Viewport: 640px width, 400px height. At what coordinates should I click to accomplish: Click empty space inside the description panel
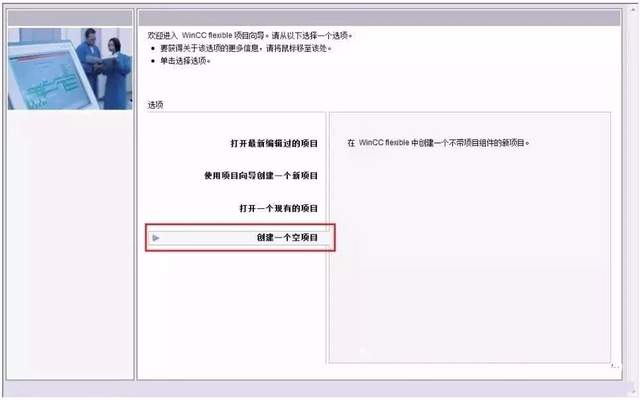tap(469, 253)
